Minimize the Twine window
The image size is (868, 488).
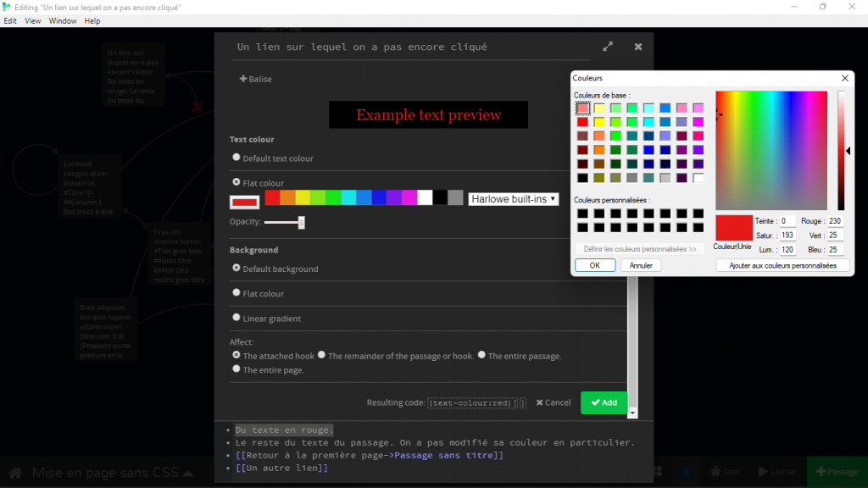click(793, 7)
